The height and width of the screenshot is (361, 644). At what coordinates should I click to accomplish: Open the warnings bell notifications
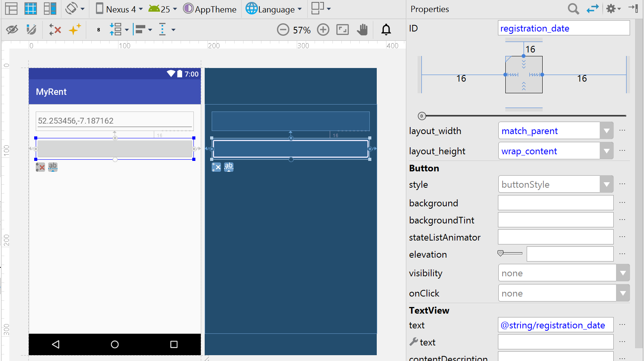386,30
